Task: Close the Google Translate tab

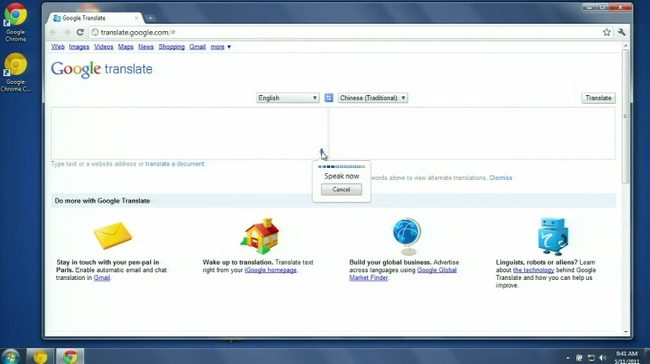Action: (x=136, y=18)
